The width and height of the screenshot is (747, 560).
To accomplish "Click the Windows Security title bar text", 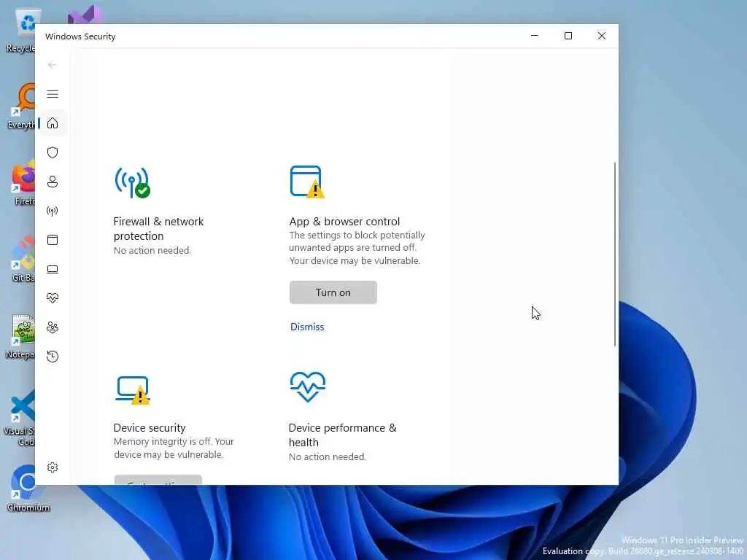I will click(x=80, y=36).
